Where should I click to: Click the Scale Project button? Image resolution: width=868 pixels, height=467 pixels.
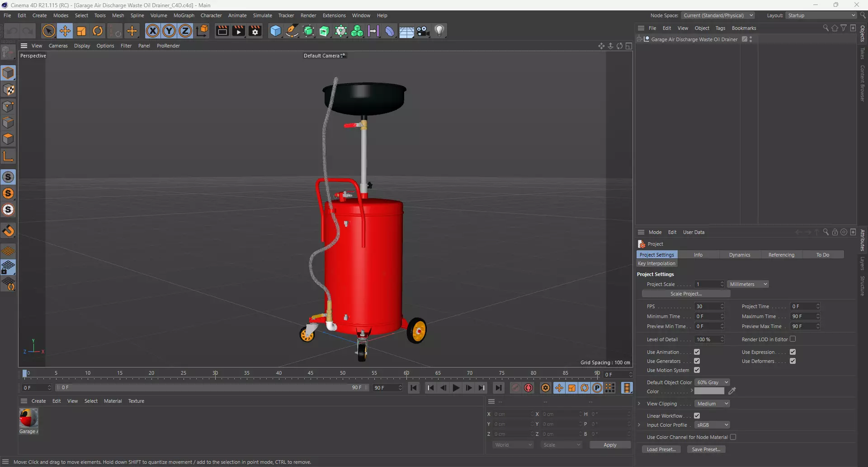coord(686,294)
